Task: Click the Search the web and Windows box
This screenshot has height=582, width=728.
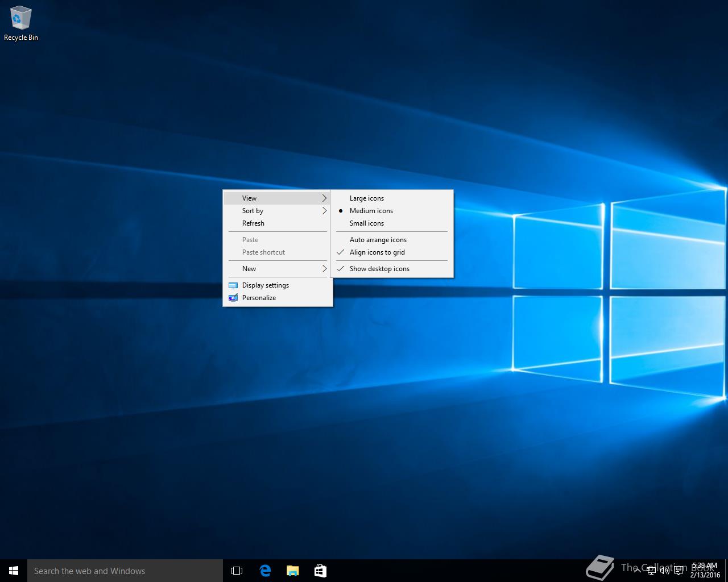Action: click(125, 571)
